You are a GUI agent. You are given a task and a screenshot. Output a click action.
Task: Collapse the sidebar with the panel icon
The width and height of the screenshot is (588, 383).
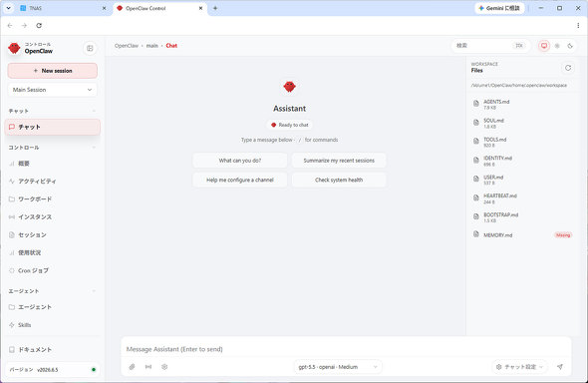[90, 49]
